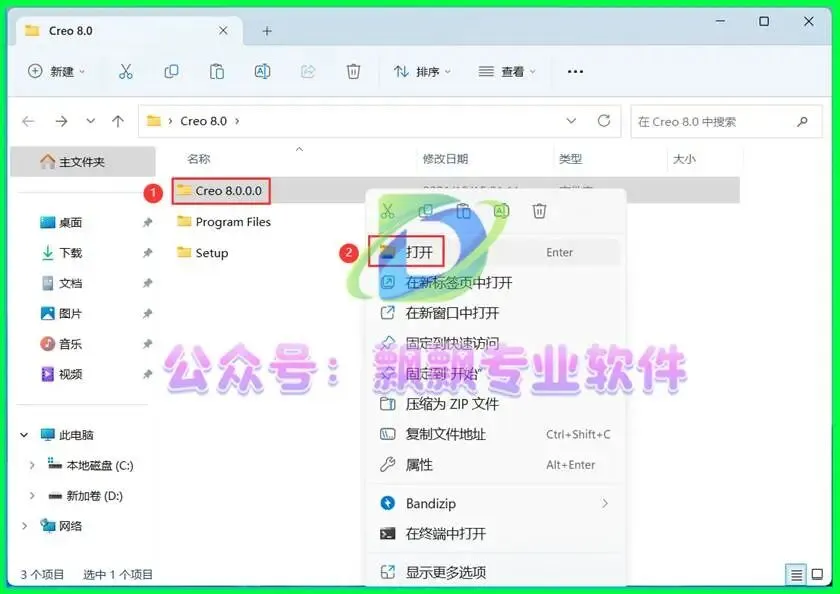Image resolution: width=840 pixels, height=594 pixels.
Task: Click the search box for Creo 8.0
Action: click(726, 122)
